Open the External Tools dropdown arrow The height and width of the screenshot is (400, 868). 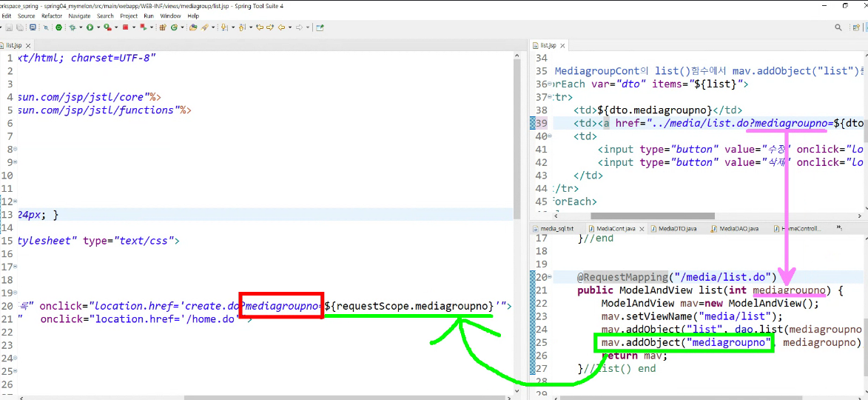(116, 27)
